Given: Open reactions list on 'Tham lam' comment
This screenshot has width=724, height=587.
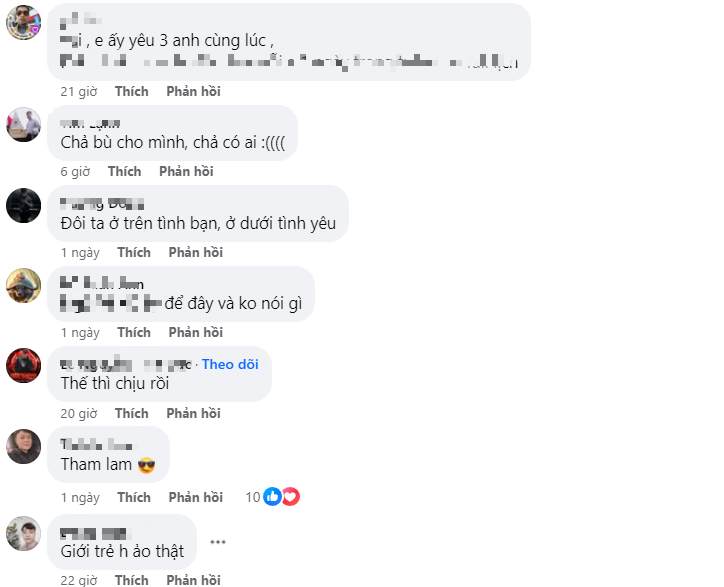Looking at the screenshot, I should (x=274, y=497).
